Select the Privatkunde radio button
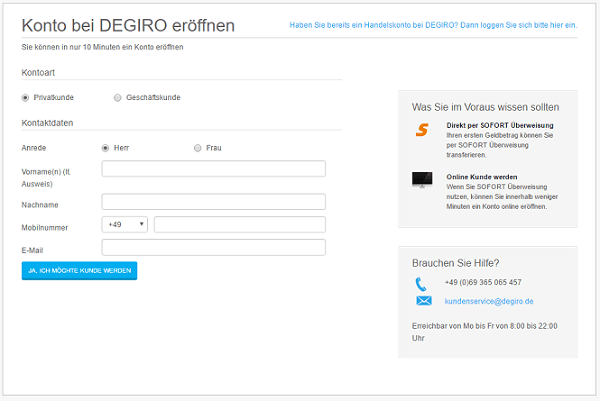The width and height of the screenshot is (600, 401). point(25,98)
